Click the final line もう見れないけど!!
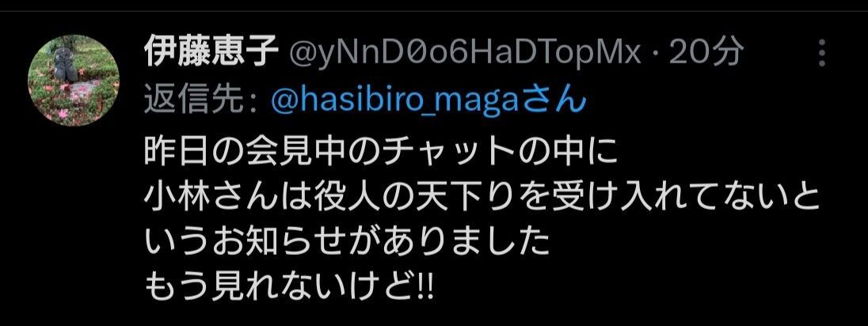The image size is (868, 326). (288, 287)
